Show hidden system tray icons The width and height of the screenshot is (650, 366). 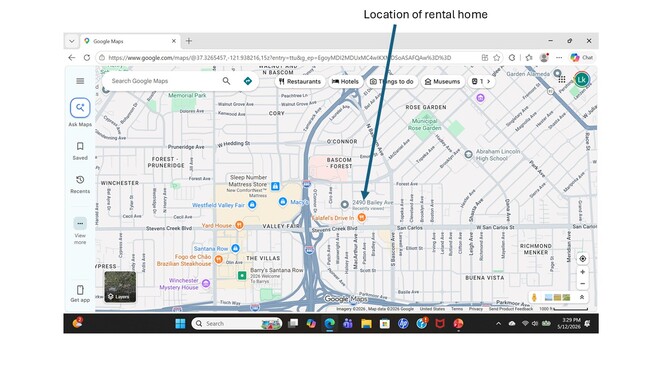tap(498, 323)
